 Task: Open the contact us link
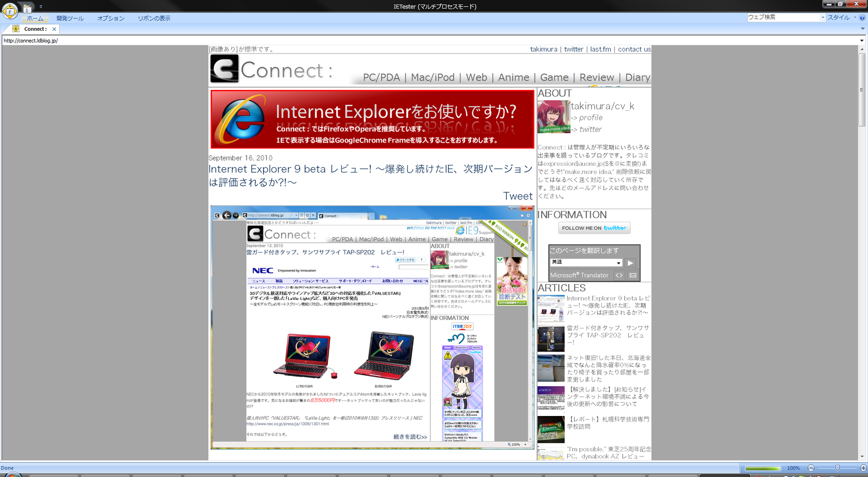click(x=634, y=49)
